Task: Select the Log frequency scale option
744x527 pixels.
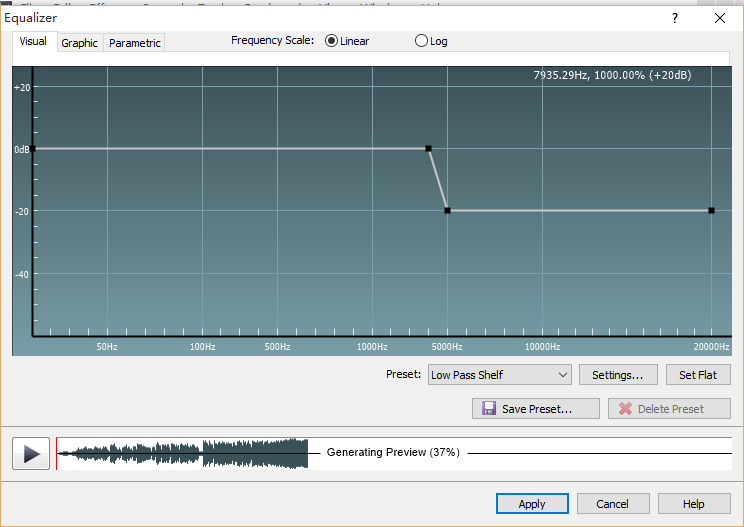Action: coord(421,41)
